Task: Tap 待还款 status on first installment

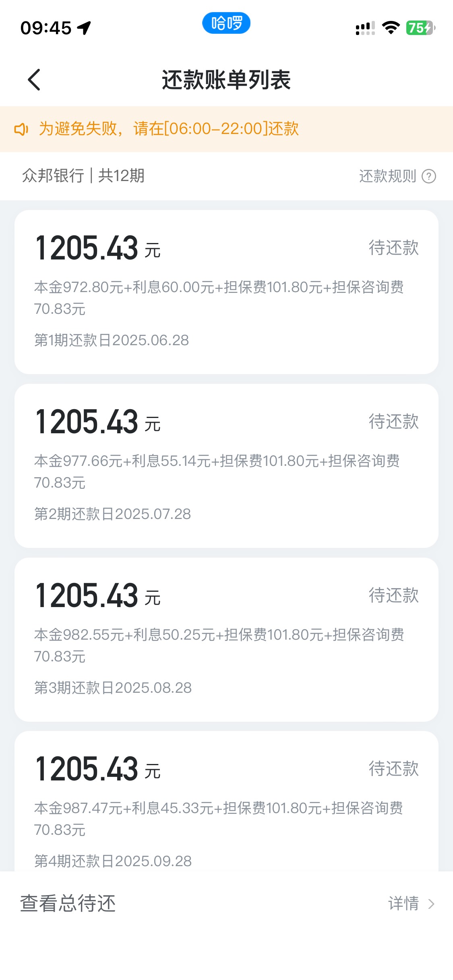Action: pos(394,248)
